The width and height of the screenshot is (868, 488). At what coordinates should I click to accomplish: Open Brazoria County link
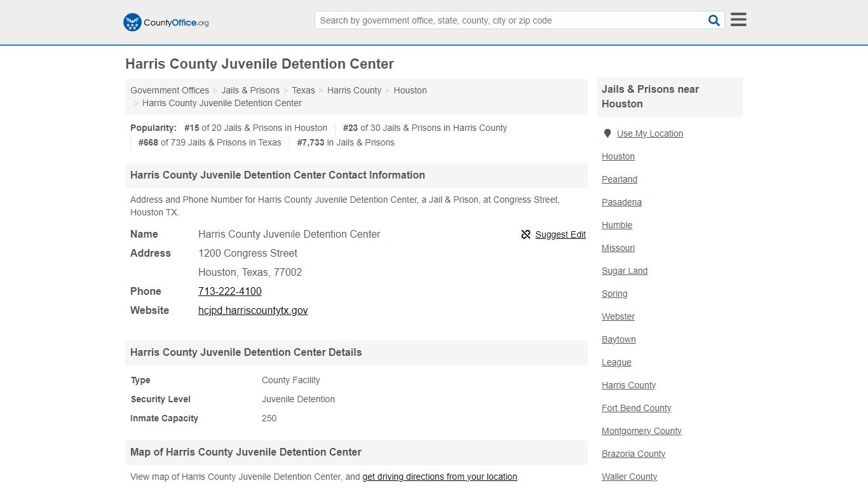(x=634, y=454)
